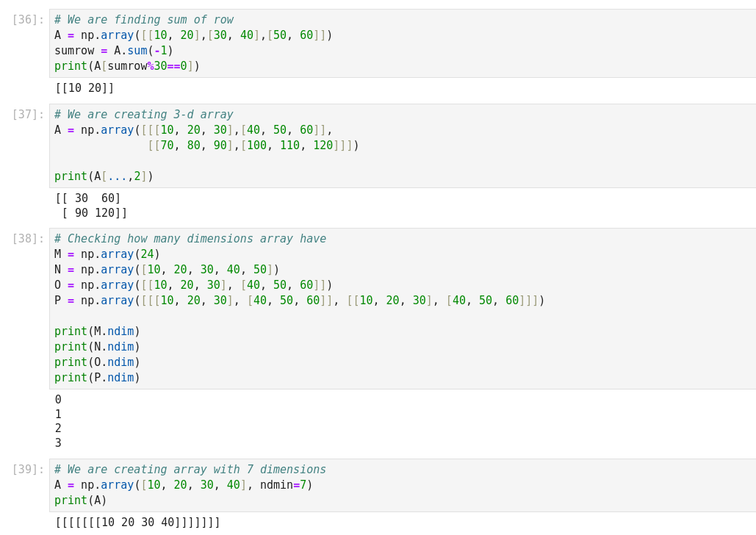Click the 'P = np.array' 3-d definition line
Image resolution: width=756 pixels, height=535 pixels.
(299, 301)
